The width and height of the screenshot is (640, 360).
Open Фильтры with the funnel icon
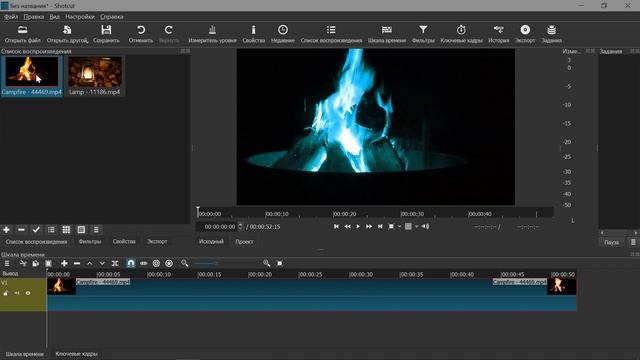tap(423, 34)
